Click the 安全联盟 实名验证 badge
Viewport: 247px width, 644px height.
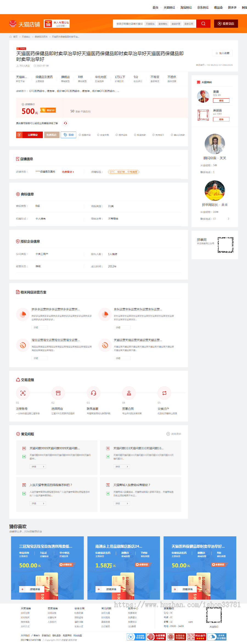click(136, 637)
